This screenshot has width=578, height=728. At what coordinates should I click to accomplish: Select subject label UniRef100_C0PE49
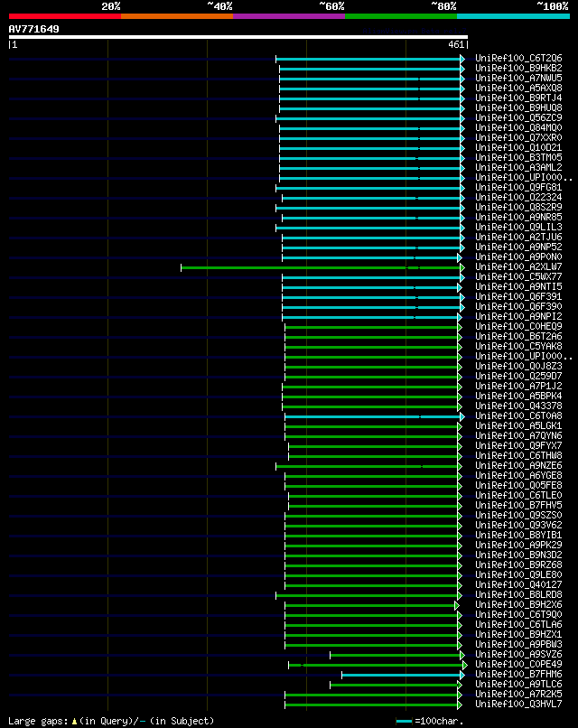(x=518, y=664)
